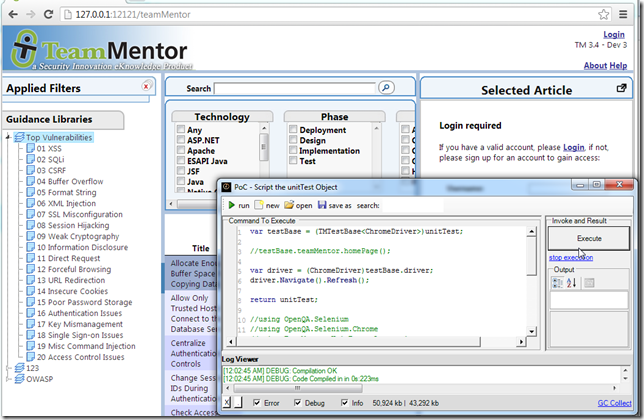Screen dimensions: 644x420
Task: Expand the OWASP library node
Action: pyautogui.click(x=8, y=380)
